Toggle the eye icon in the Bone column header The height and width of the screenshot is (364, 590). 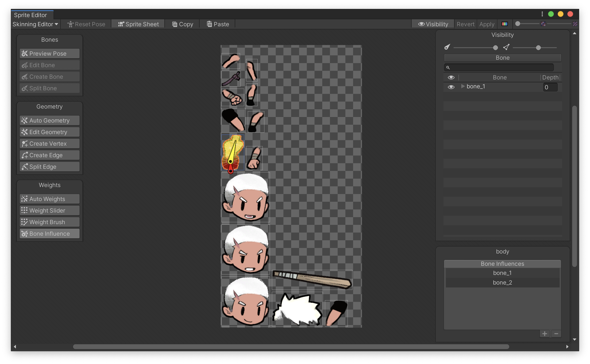(x=451, y=77)
